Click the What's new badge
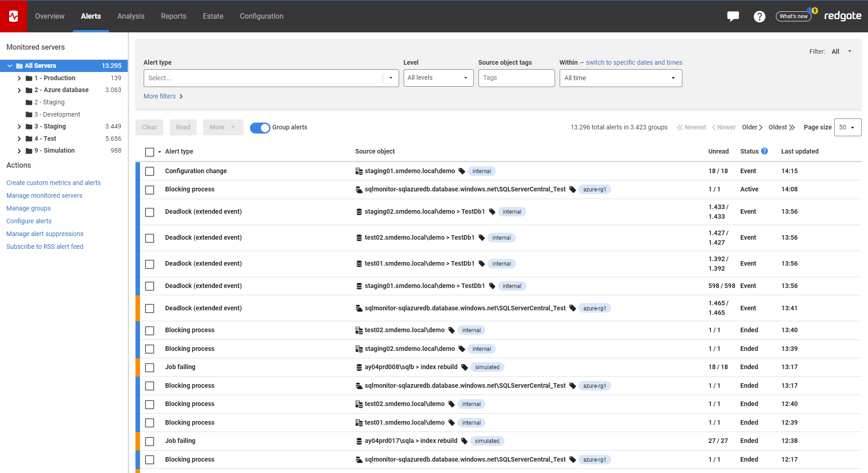This screenshot has height=473, width=868. point(793,16)
